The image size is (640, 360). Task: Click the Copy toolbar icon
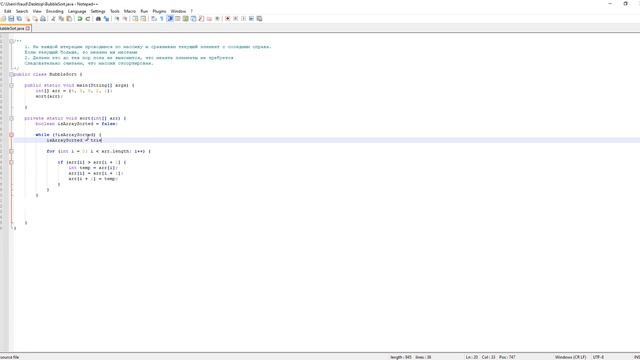61,19
